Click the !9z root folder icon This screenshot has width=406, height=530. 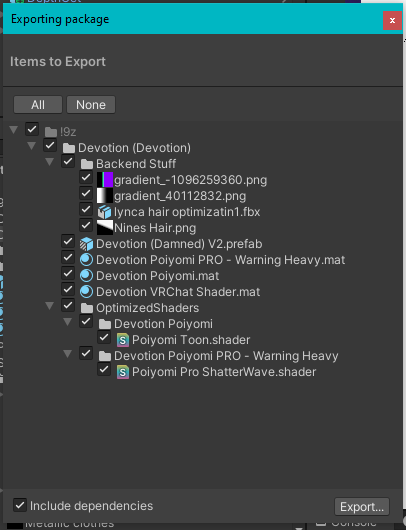click(51, 132)
